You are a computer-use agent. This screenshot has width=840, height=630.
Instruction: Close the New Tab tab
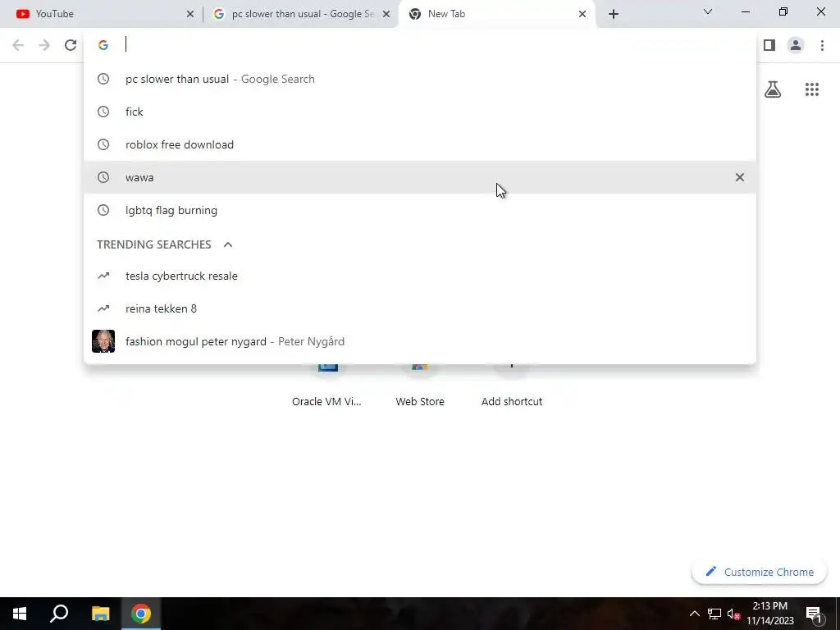(x=582, y=14)
